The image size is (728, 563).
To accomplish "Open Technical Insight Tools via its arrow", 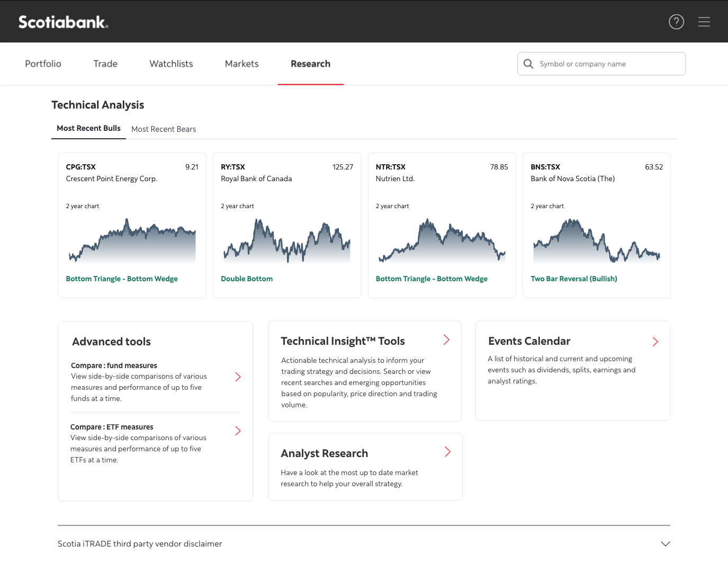I will click(x=446, y=340).
